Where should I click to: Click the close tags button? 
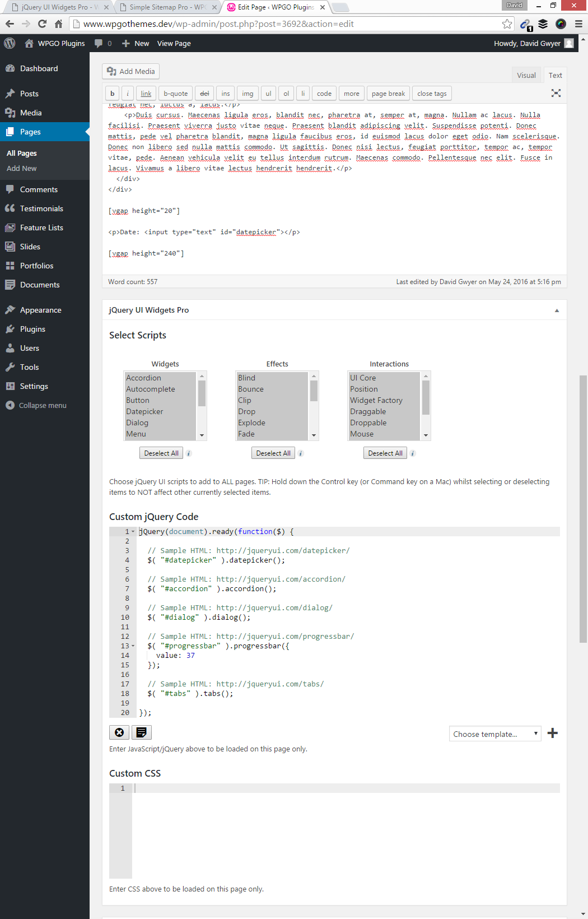(432, 94)
